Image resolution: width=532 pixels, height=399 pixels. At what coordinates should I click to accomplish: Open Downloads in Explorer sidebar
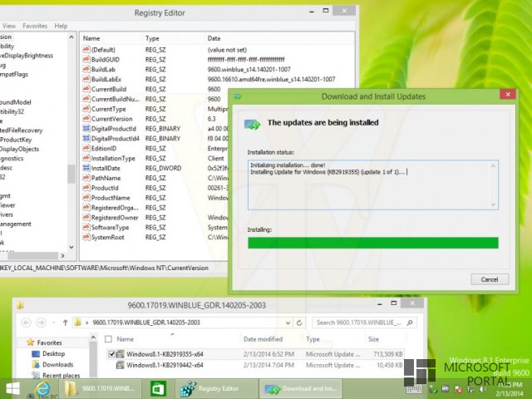coord(57,364)
